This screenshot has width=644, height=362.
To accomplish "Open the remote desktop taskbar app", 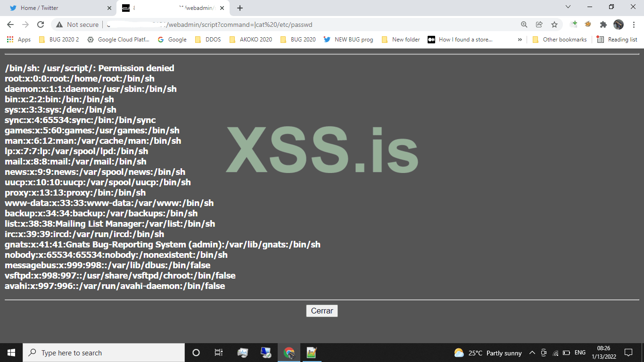I will click(266, 353).
